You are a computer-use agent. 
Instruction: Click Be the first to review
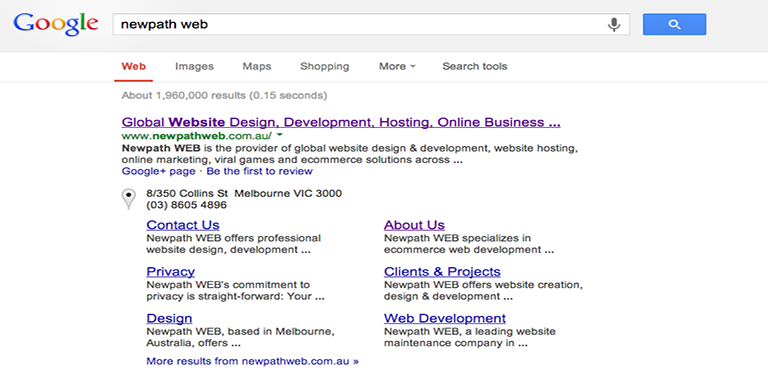(x=259, y=171)
